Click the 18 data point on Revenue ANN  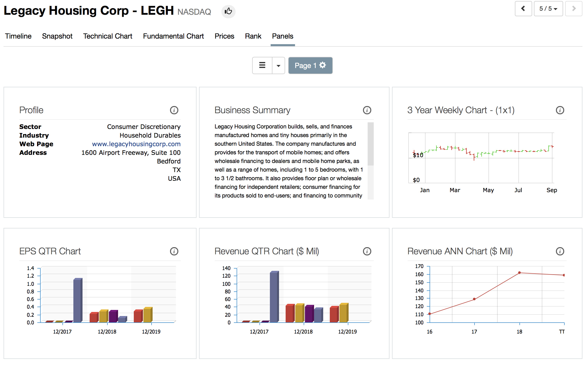tap(519, 273)
